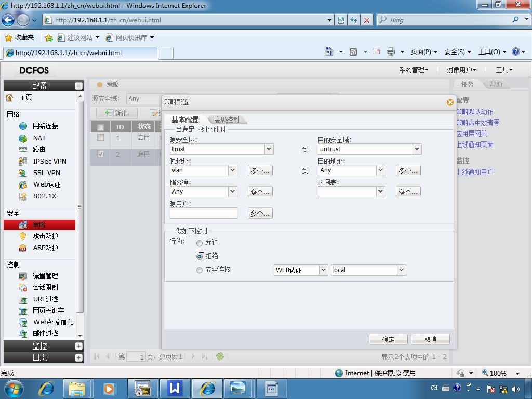Click the ARP防护 icon

pyautogui.click(x=23, y=248)
